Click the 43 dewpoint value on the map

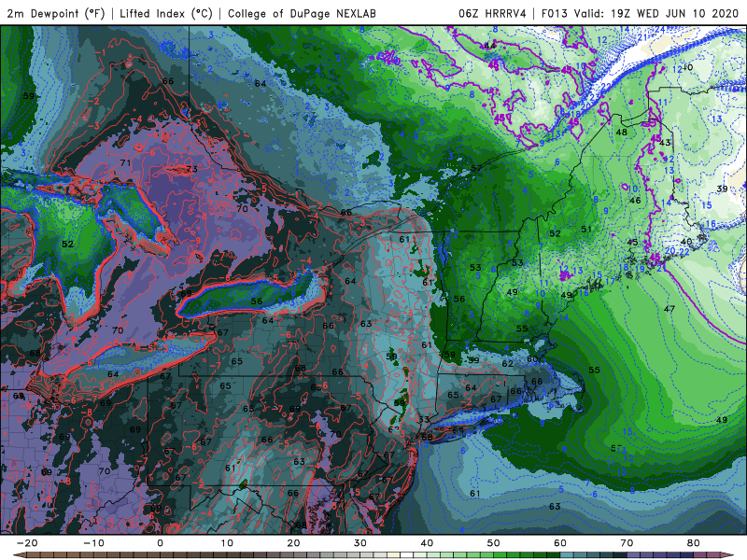point(665,143)
